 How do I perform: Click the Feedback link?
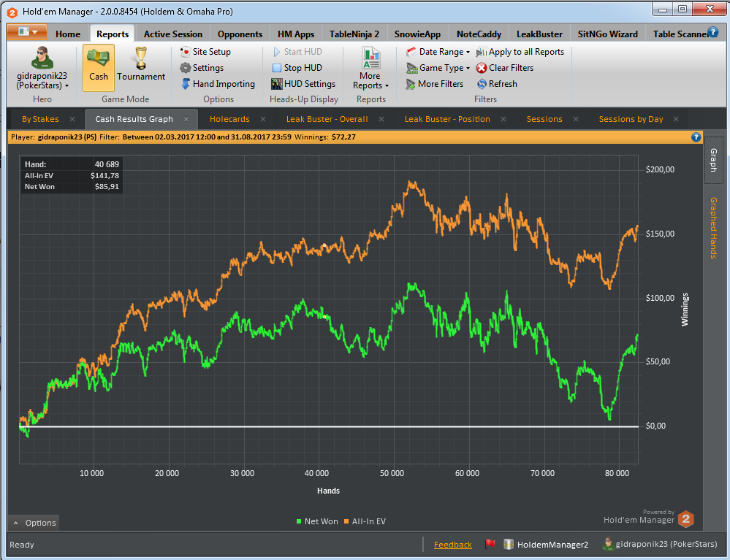click(x=452, y=545)
